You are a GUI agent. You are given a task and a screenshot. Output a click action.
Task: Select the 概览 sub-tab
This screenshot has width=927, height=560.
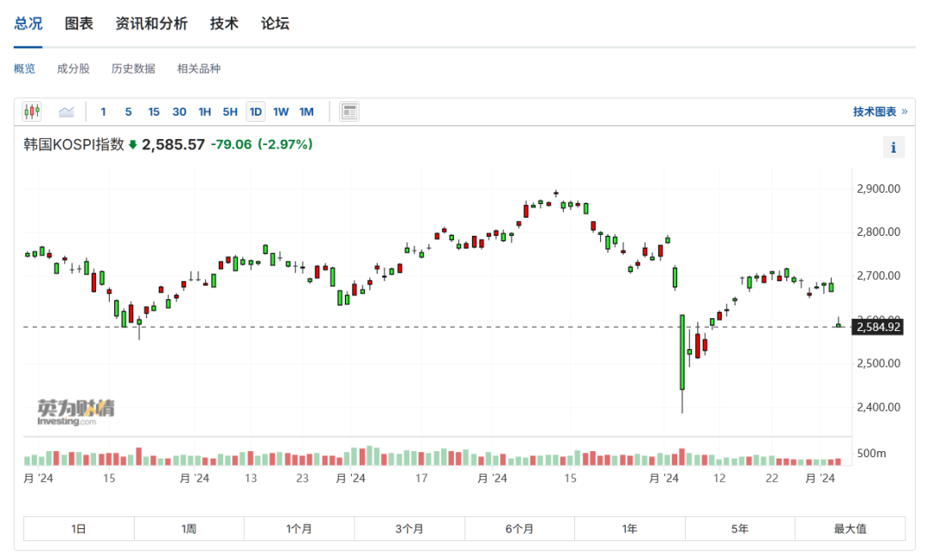point(24,69)
